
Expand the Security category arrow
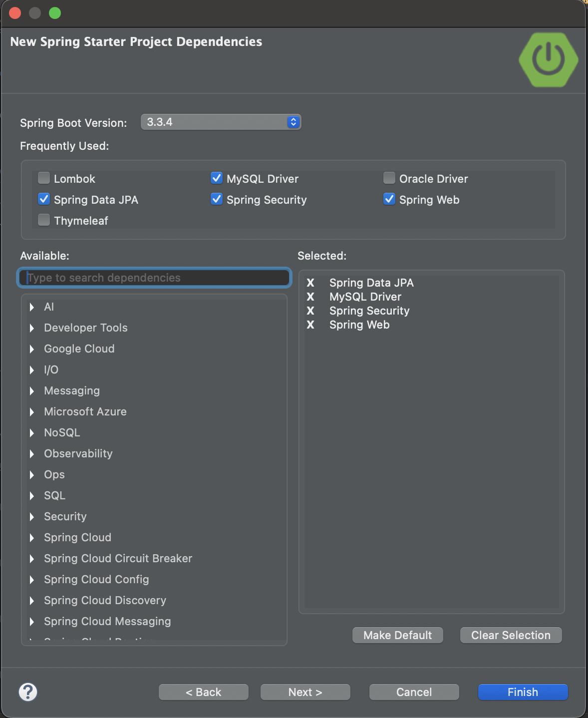tap(32, 517)
